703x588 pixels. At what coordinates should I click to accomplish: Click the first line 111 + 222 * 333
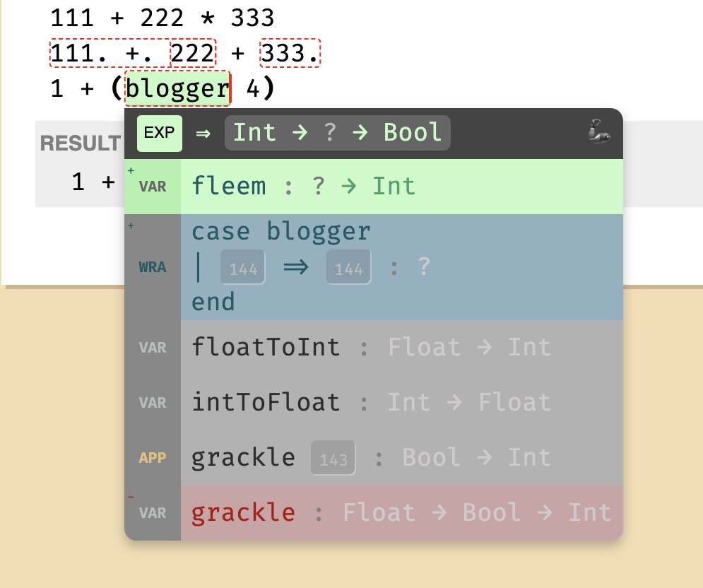(x=162, y=18)
